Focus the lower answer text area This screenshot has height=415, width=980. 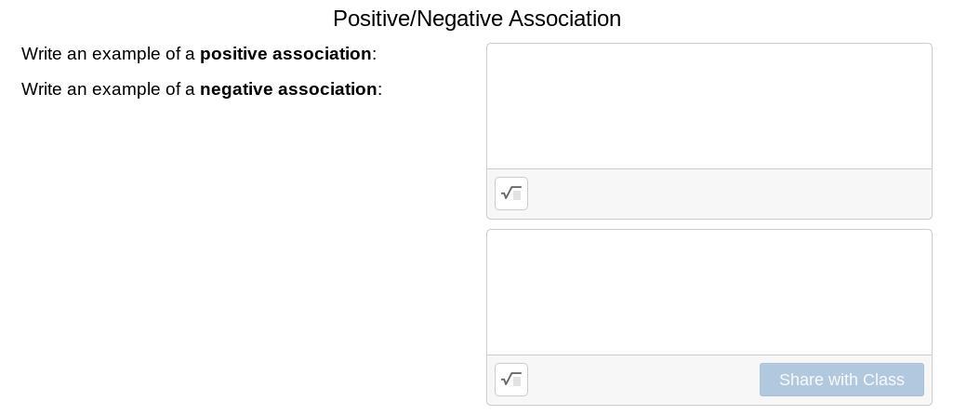[709, 292]
